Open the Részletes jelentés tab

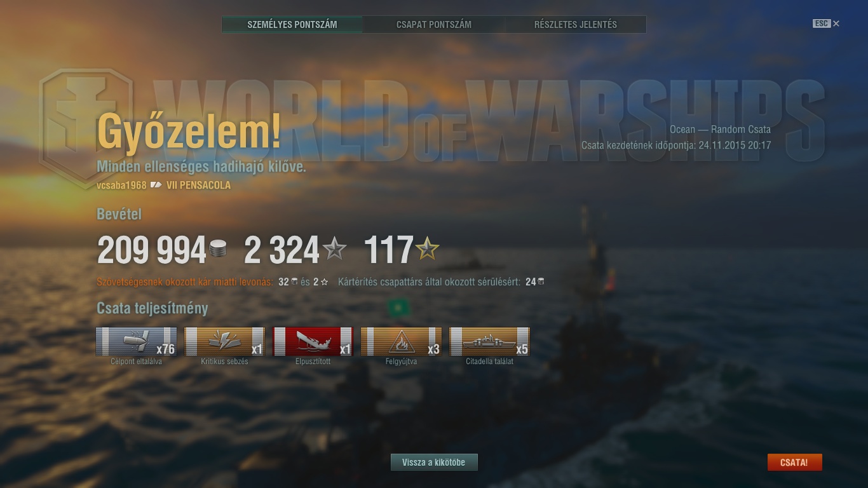pos(576,25)
